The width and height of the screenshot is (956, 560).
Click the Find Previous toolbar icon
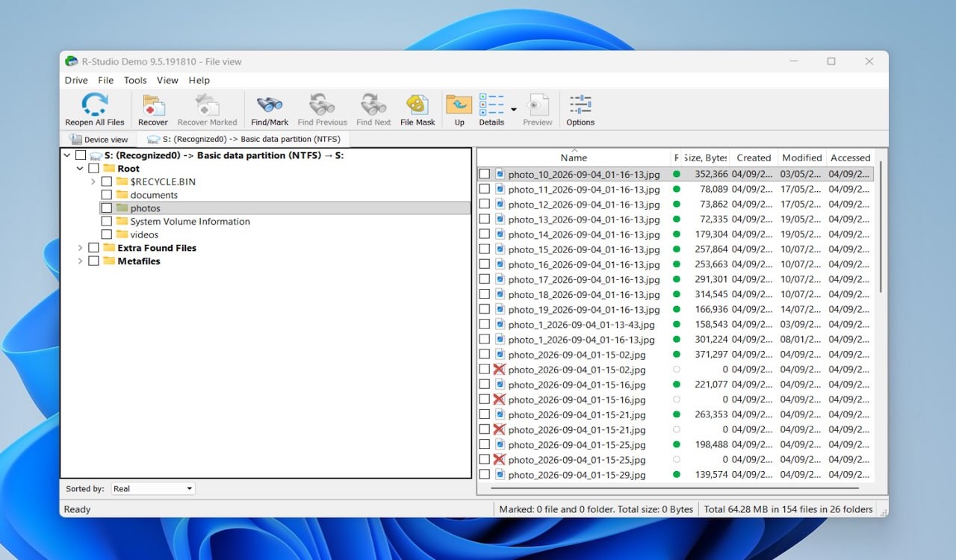[322, 105]
